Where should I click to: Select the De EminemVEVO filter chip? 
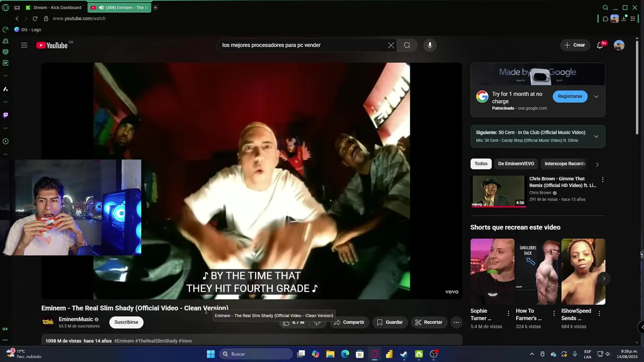pyautogui.click(x=516, y=164)
